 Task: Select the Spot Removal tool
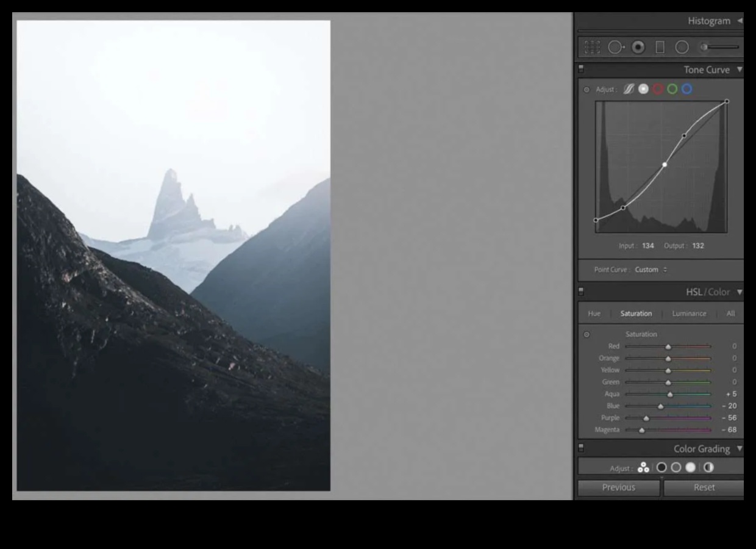(615, 47)
